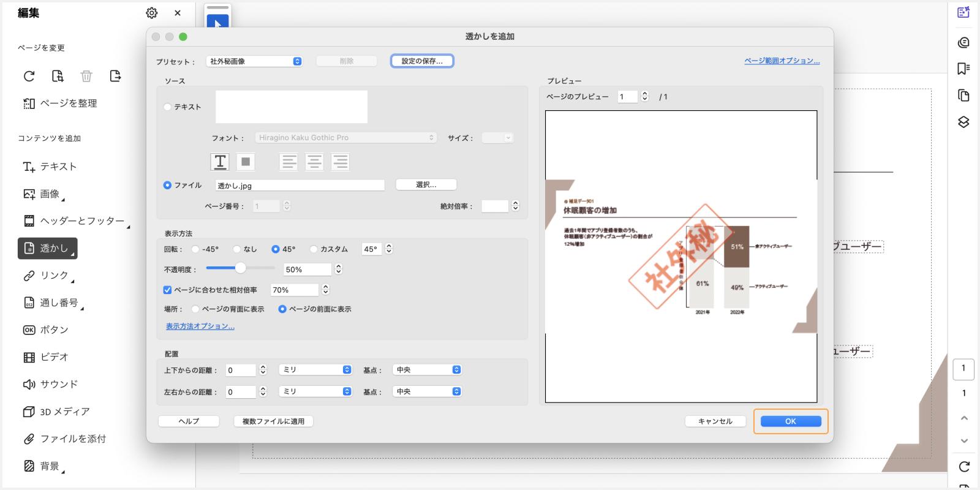Click the insert page icon with arrow
Viewport: 980px width, 490px height.
115,76
